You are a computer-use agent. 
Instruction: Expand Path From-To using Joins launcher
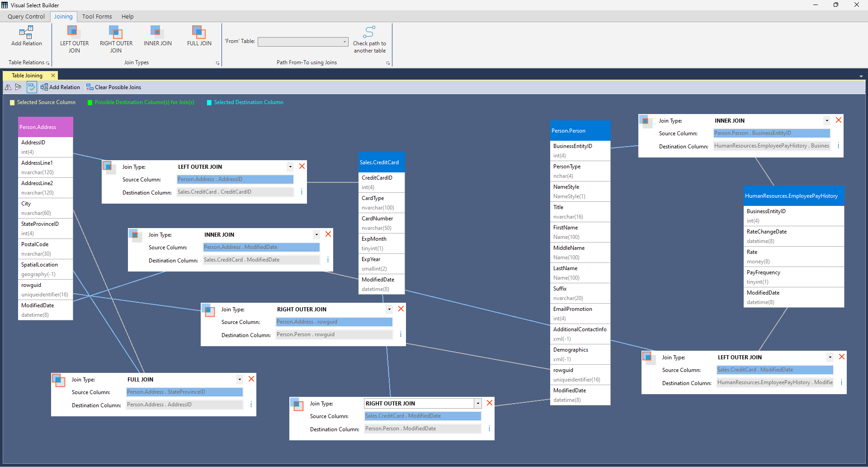(388, 63)
